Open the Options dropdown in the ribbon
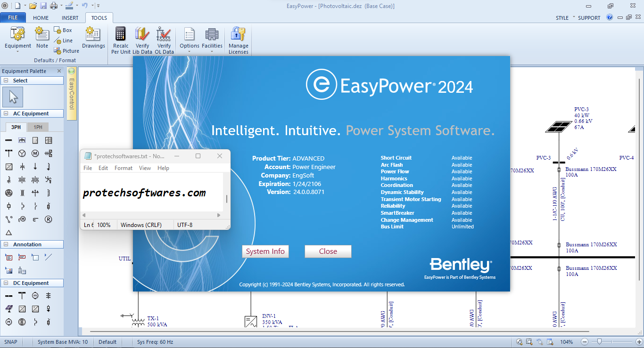 [x=190, y=40]
